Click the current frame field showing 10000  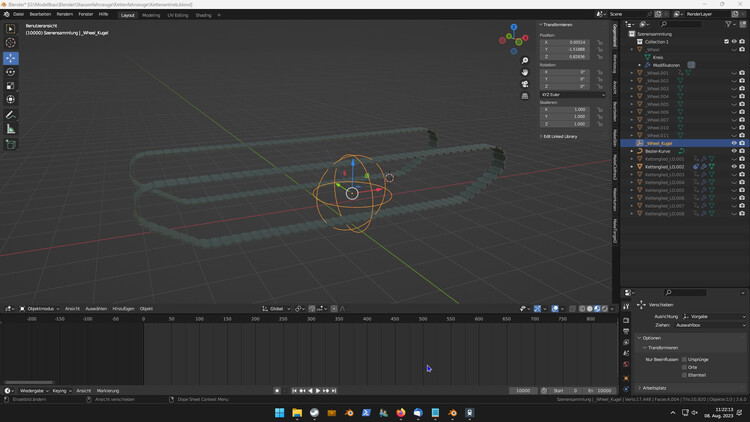coord(523,391)
